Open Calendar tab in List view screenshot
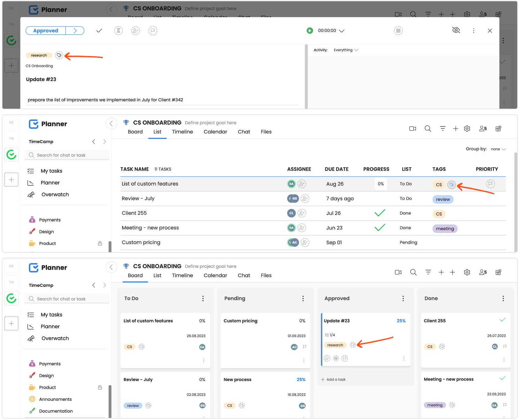The height and width of the screenshot is (420, 520). pyautogui.click(x=215, y=132)
